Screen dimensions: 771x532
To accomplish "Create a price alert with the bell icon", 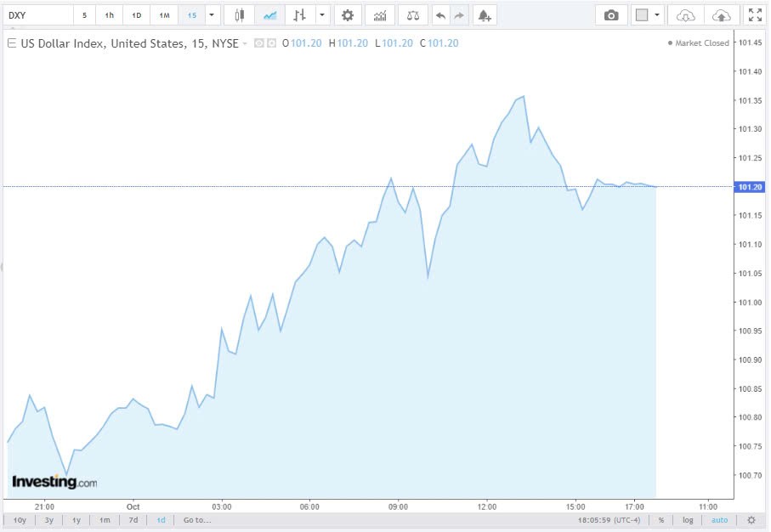I will (484, 14).
